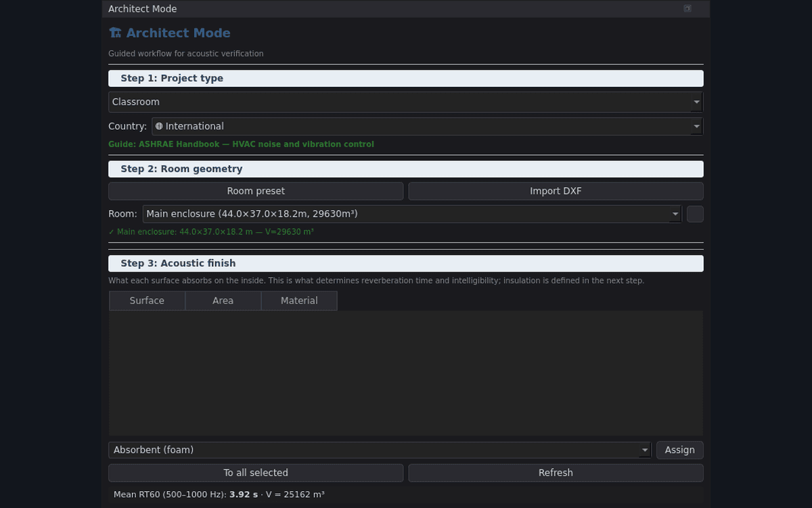This screenshot has width=812, height=508.
Task: Open the Classroom project type dropdown
Action: click(x=406, y=102)
